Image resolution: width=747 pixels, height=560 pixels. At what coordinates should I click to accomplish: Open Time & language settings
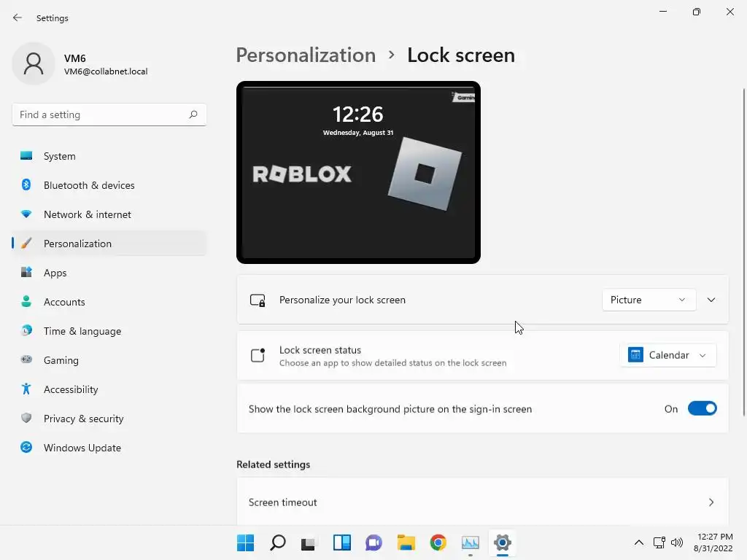pyautogui.click(x=109, y=331)
